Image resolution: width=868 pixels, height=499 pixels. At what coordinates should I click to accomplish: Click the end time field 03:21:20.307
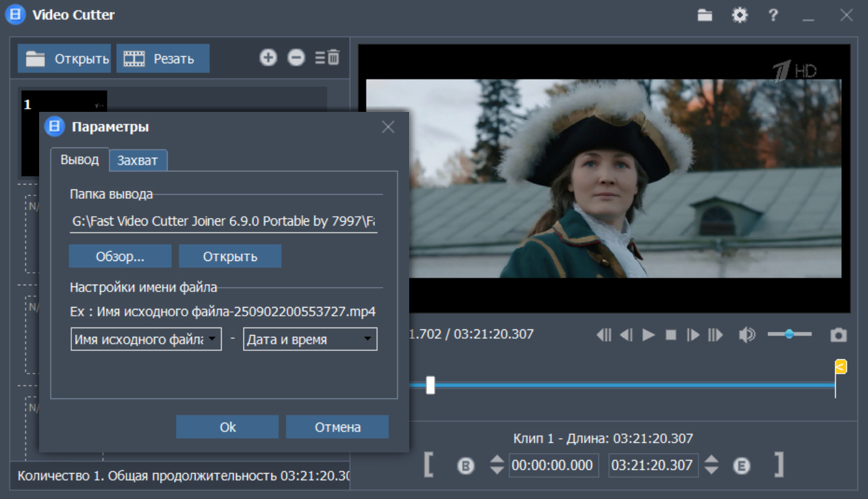653,465
